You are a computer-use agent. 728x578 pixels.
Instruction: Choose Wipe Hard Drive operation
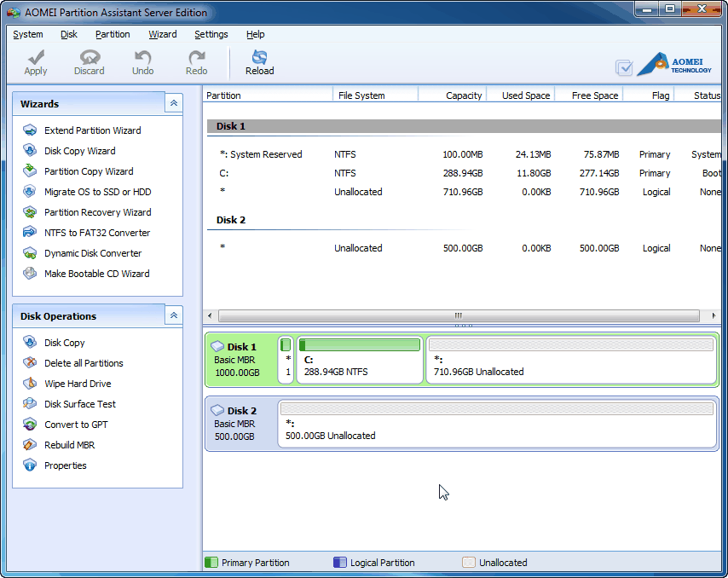pos(78,384)
